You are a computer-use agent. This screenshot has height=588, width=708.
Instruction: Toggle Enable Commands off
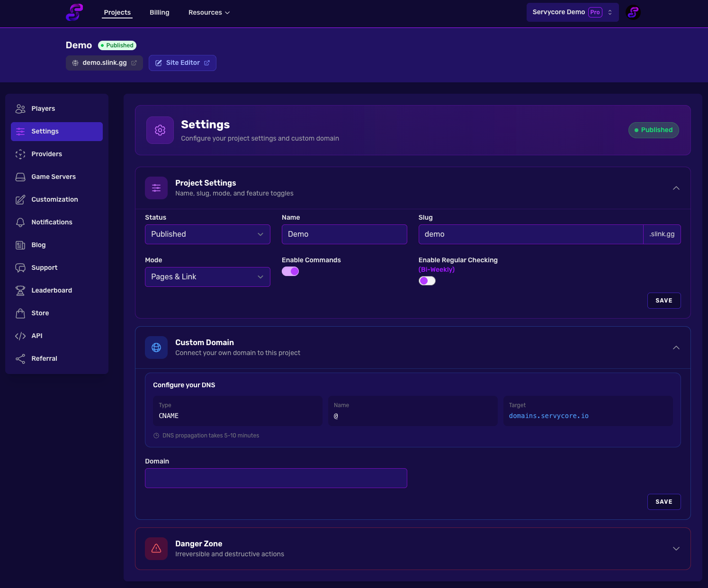tap(290, 271)
